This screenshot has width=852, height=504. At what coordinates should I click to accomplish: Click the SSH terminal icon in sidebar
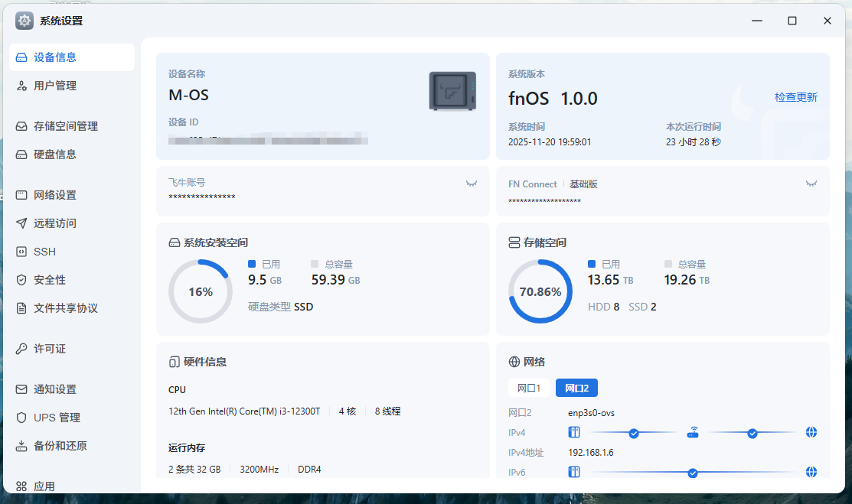21,252
